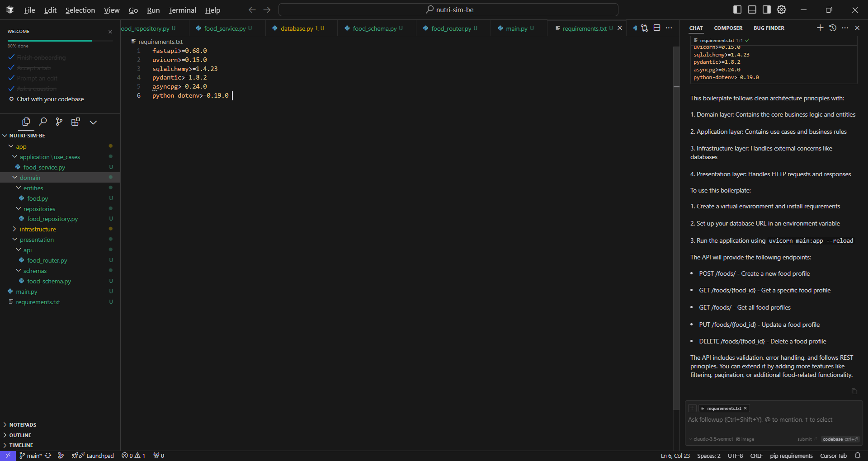Synchronize changes icon in status bar
The height and width of the screenshot is (461, 868).
point(48,456)
